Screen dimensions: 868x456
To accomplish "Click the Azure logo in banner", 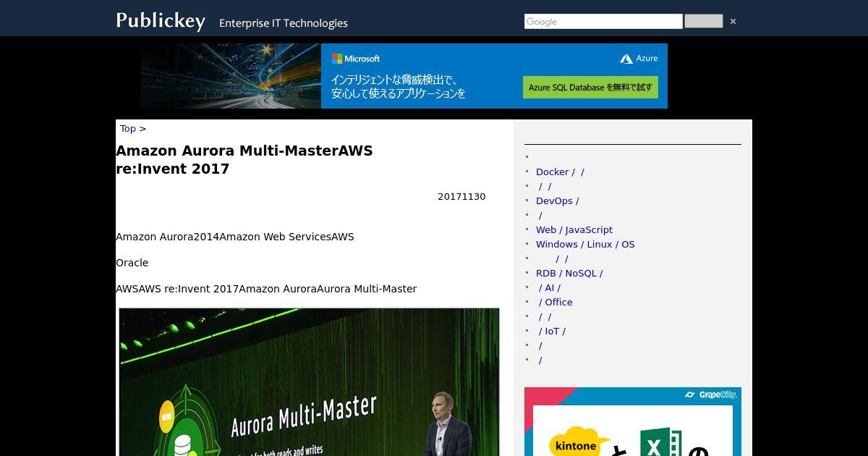I will point(639,59).
